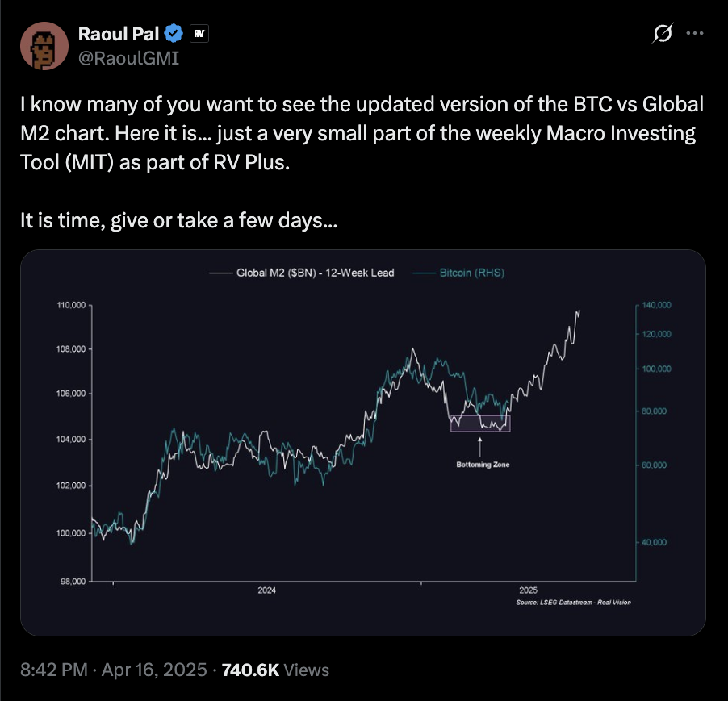Click the Global M2 12-Week Lead legend

pyautogui.click(x=303, y=273)
